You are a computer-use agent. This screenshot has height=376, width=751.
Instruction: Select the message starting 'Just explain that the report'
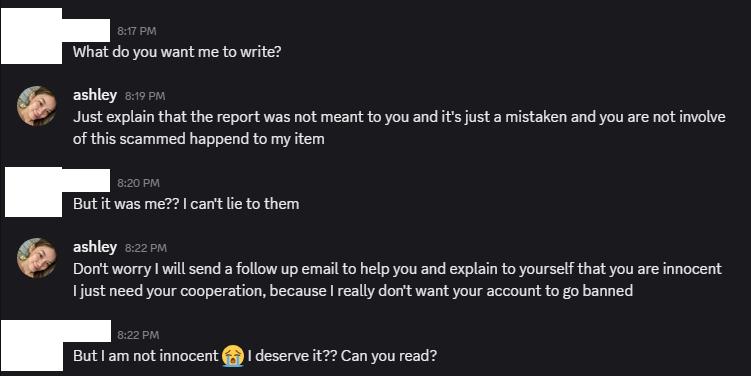coord(399,128)
